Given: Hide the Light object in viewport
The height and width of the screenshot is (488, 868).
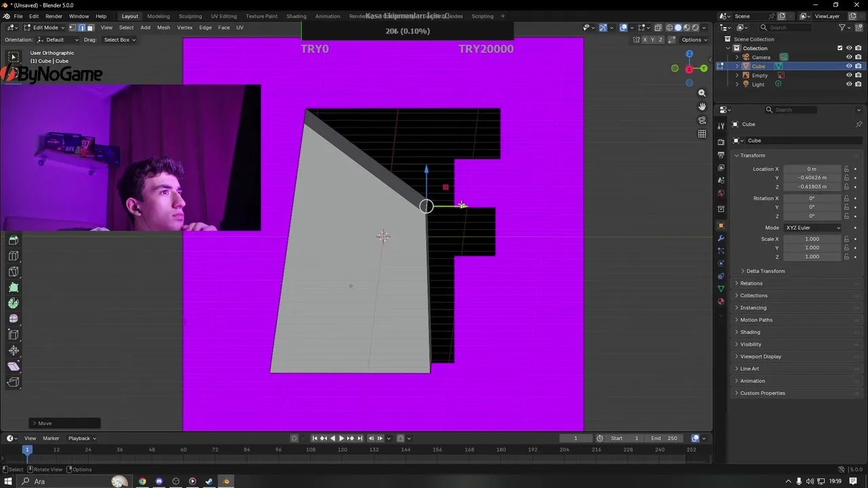Looking at the screenshot, I should [848, 84].
